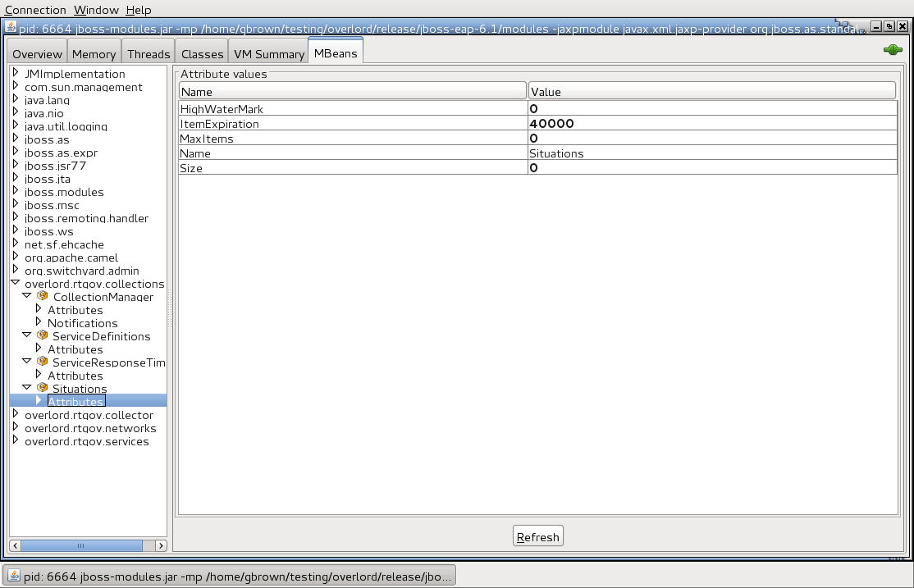914x588 pixels.
Task: Collapse the Situations tree node
Action: pos(27,388)
